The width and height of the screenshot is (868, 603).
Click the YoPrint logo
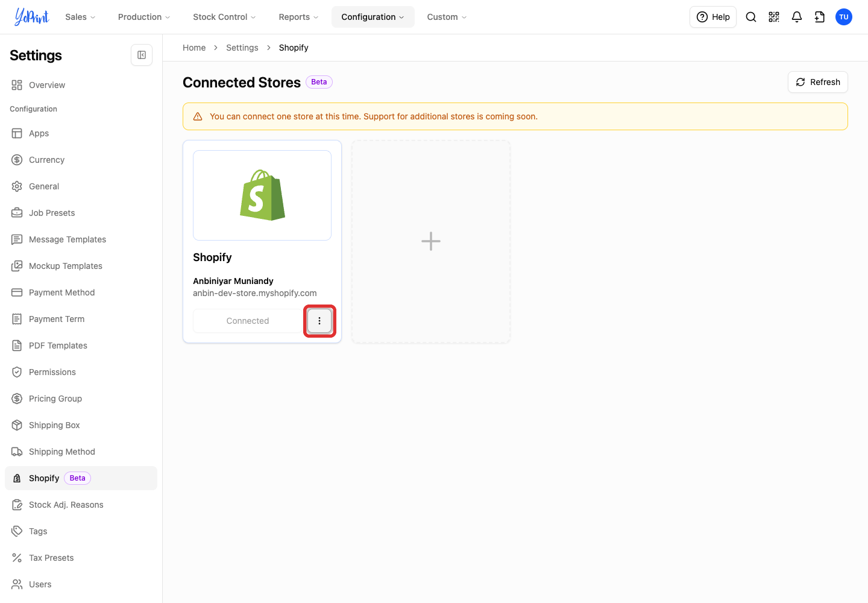[32, 17]
